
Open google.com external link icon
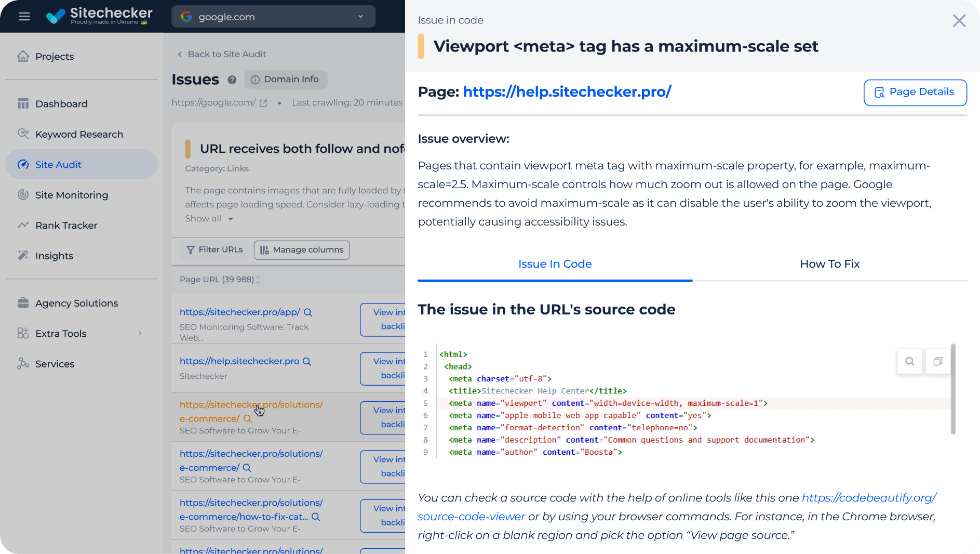pos(263,103)
